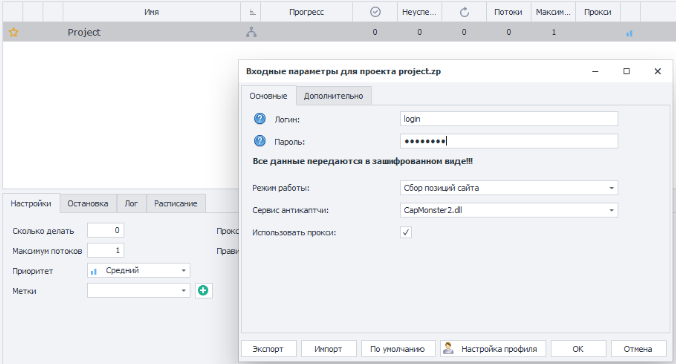Click the Настройка профиля button
The image size is (676, 364).
tap(493, 348)
